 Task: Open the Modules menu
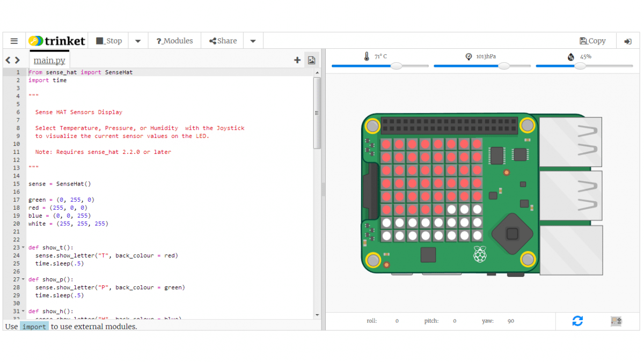[174, 40]
